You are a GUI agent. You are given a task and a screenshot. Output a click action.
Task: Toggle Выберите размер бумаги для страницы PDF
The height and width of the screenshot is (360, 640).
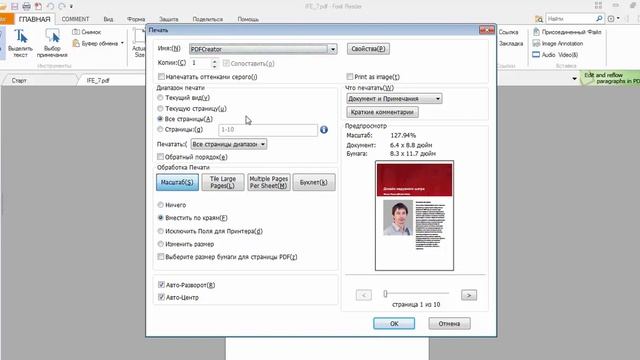click(161, 257)
